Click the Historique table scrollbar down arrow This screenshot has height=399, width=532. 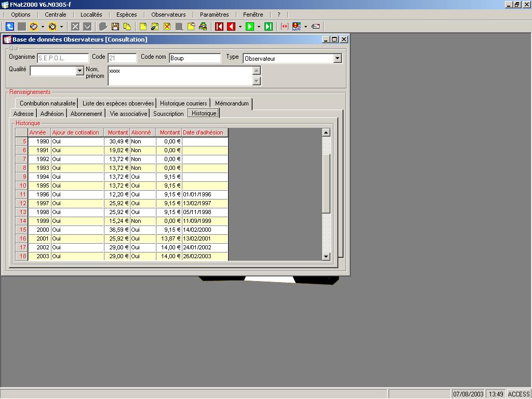click(326, 257)
